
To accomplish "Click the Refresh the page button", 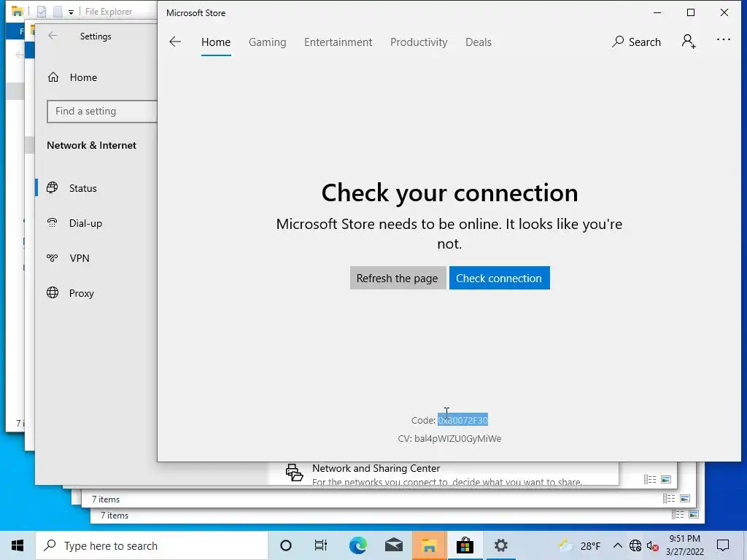I will tap(398, 278).
